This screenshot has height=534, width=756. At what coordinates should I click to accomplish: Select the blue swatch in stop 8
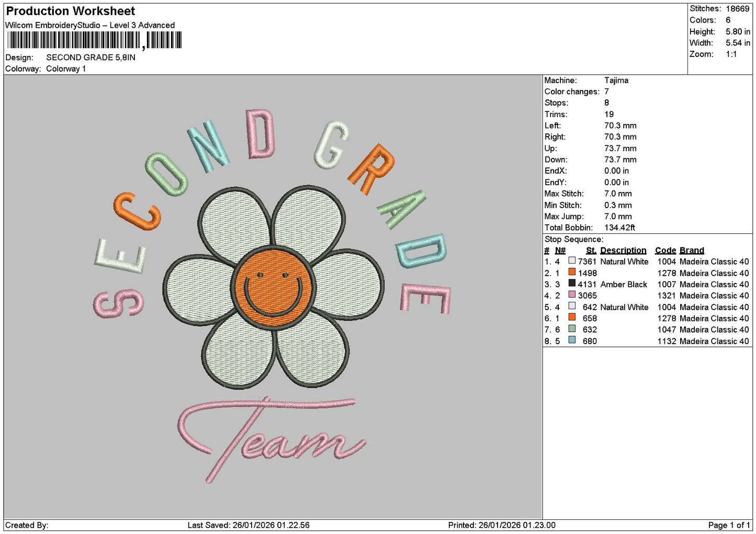tap(572, 340)
